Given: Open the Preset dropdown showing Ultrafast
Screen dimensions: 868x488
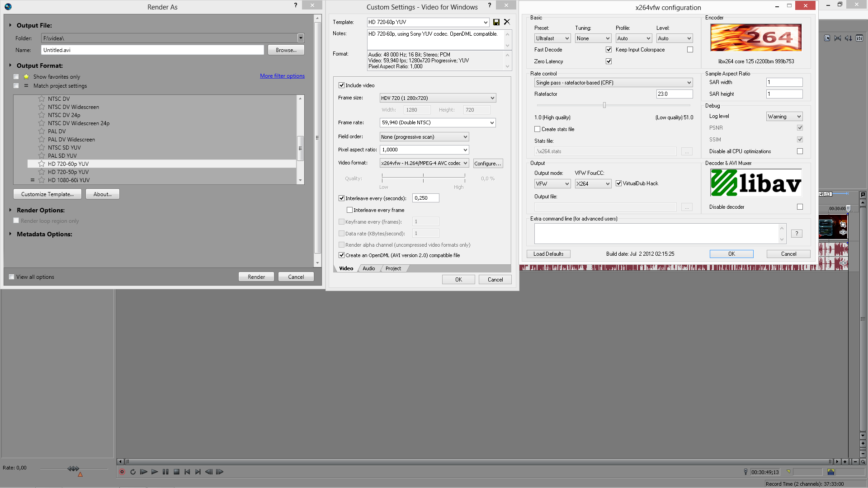Looking at the screenshot, I should [552, 38].
